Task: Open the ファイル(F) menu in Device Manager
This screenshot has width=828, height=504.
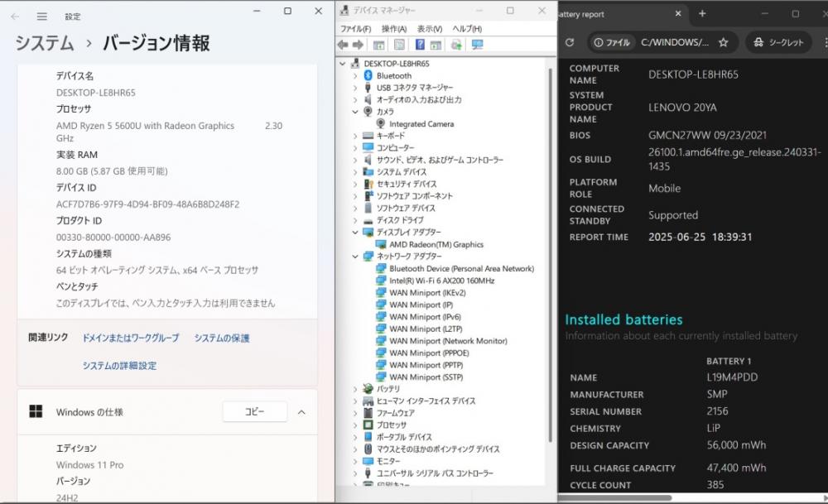Action: tap(355, 28)
